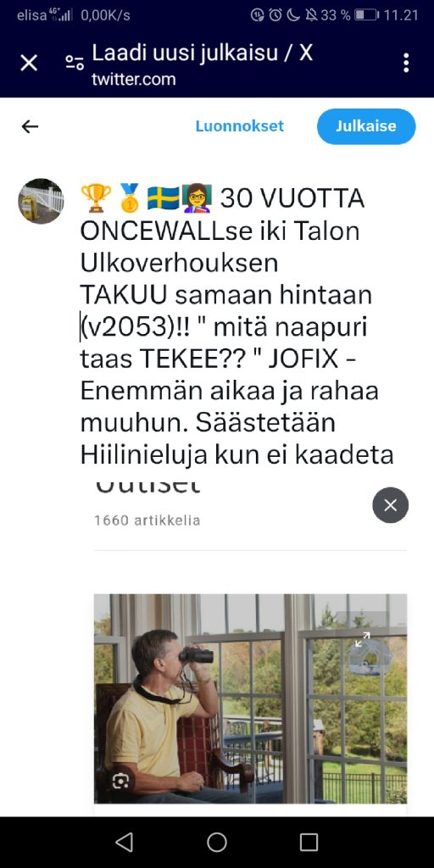Image resolution: width=434 pixels, height=868 pixels.
Task: Tap the twitter.com URL text
Action: [133, 79]
